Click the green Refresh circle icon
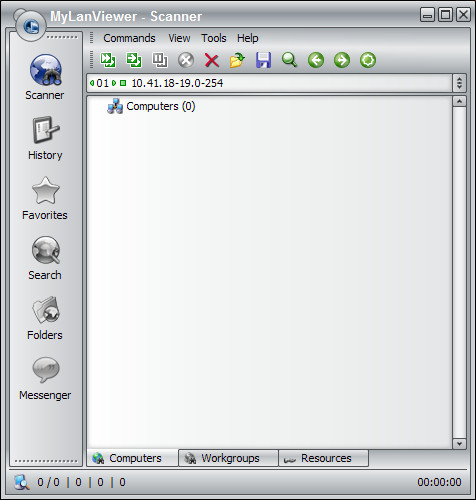 point(368,60)
